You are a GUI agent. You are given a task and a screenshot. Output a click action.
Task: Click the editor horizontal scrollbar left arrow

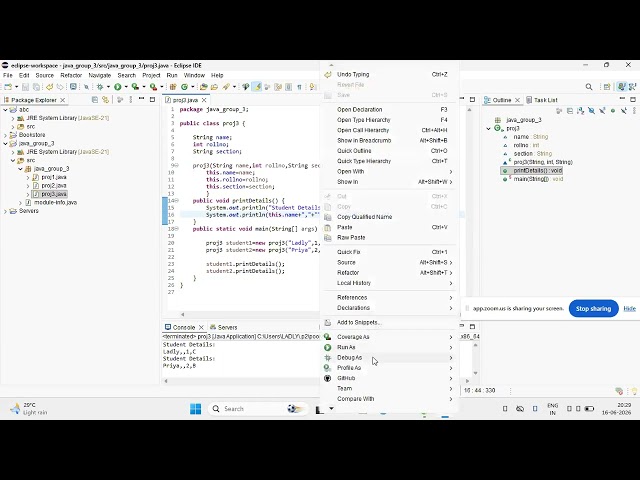coord(182,314)
